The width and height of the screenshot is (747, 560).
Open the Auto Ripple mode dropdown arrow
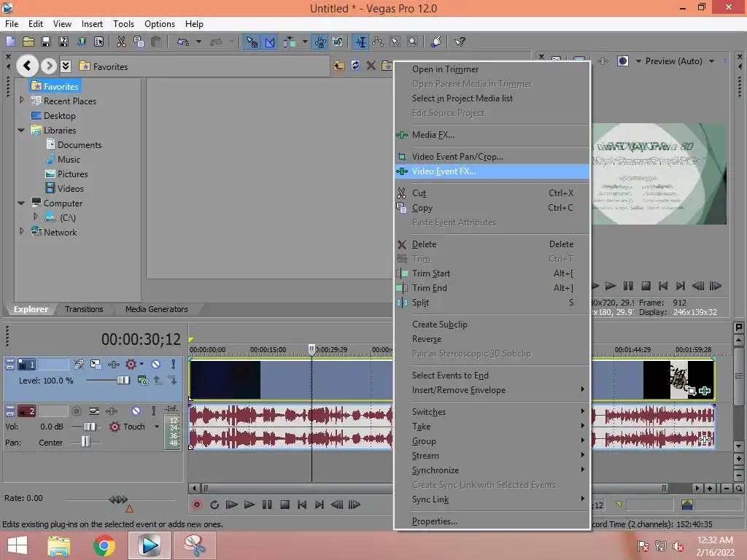pos(305,42)
